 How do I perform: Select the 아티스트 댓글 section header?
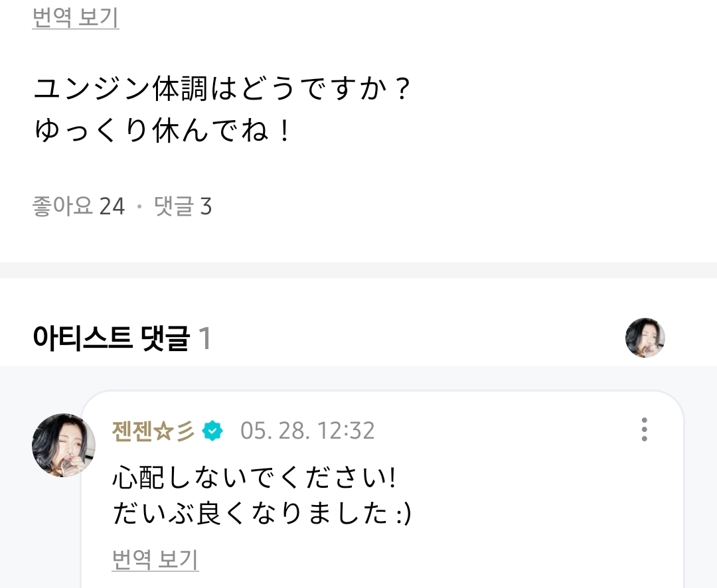click(x=111, y=338)
